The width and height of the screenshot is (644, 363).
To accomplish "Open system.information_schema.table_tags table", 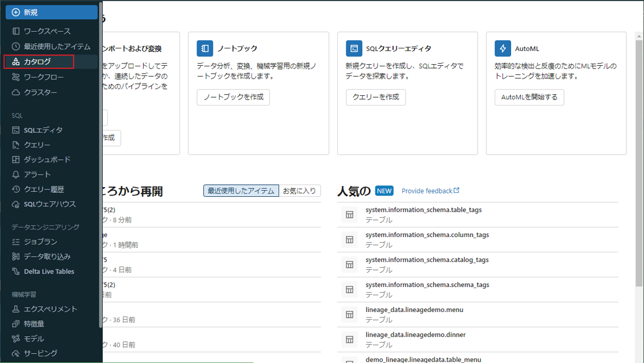I will click(x=423, y=210).
